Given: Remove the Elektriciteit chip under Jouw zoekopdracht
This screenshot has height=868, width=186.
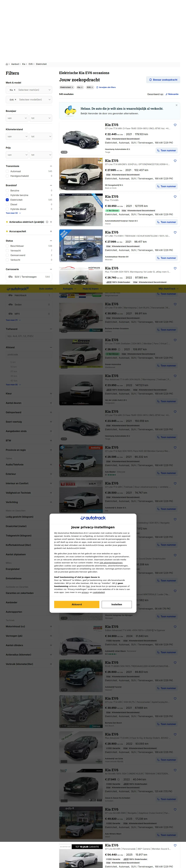Looking at the screenshot, I should tap(72, 87).
